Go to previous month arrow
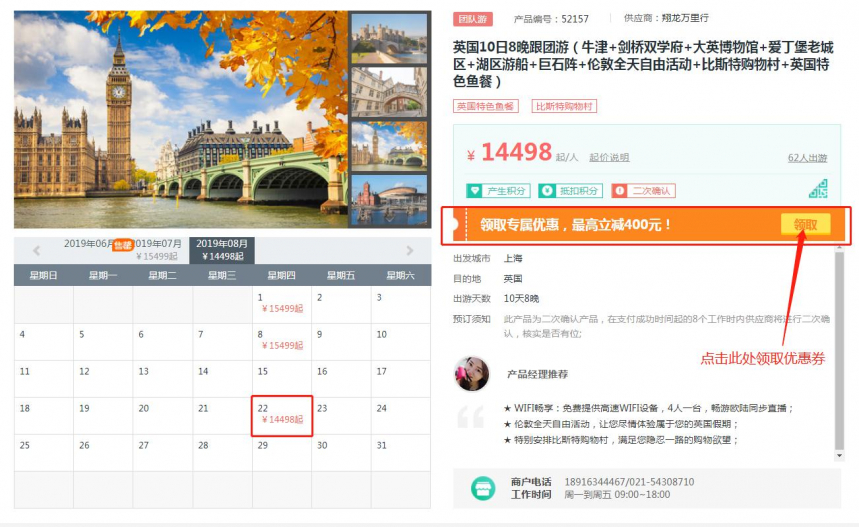 (36, 250)
